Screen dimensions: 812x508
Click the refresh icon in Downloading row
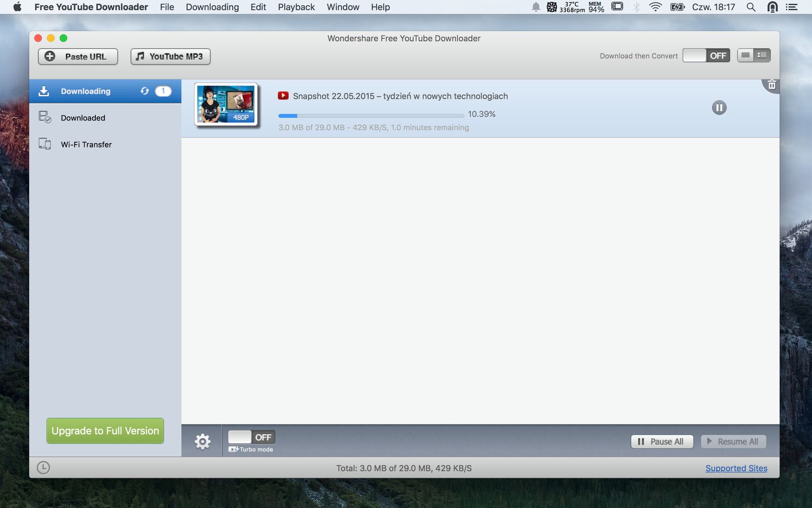[144, 91]
